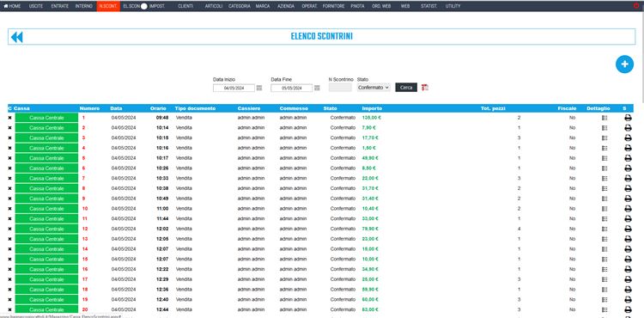Delete receipt number 6 with X
Viewport: 644px width, 318px height.
[9, 168]
